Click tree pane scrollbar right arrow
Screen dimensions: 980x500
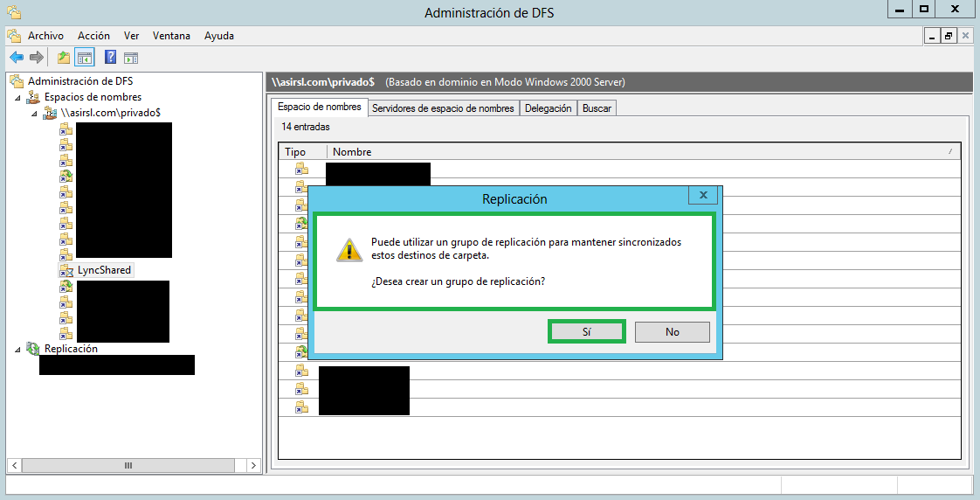(x=253, y=466)
